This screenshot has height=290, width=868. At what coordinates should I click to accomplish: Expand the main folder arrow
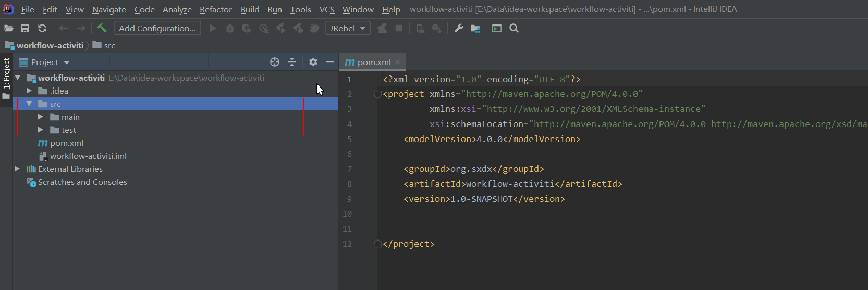41,117
